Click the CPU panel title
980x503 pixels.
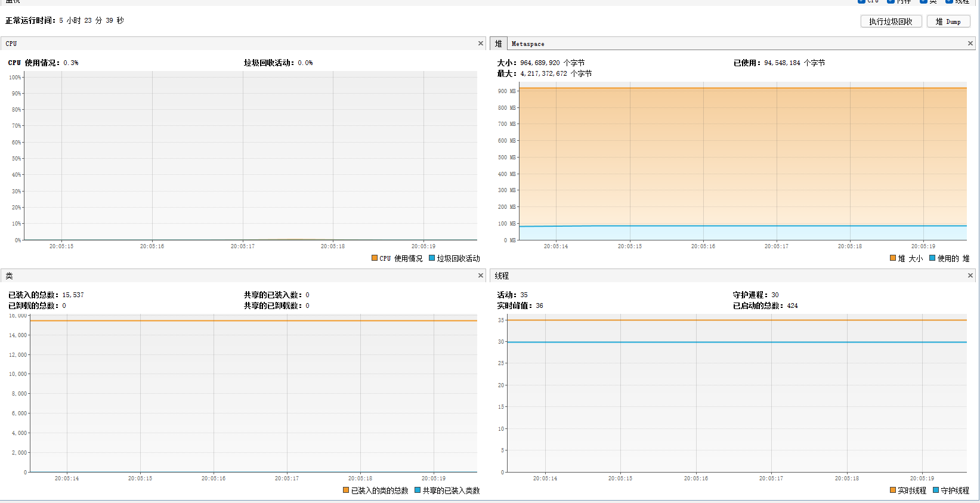click(x=11, y=44)
